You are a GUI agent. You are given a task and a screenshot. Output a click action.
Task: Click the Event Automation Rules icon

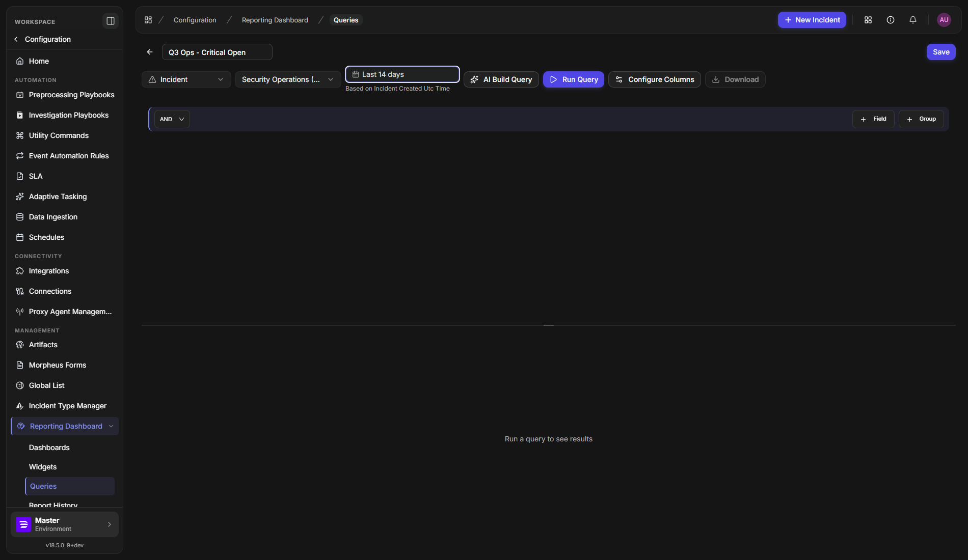[x=20, y=156]
